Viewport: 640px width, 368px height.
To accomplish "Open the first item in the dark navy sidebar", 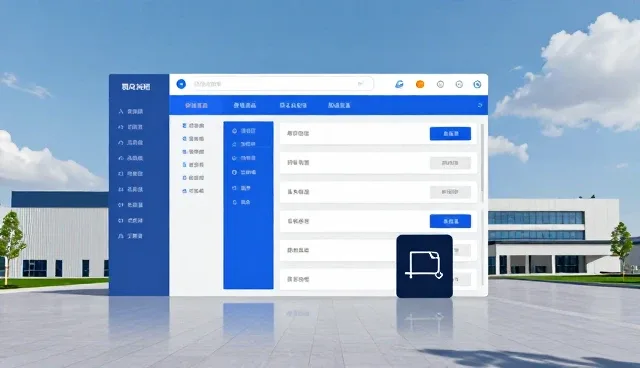I will click(131, 111).
